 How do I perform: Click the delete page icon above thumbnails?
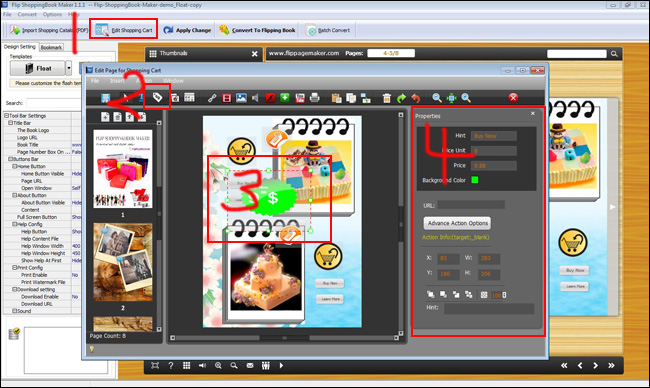click(x=118, y=117)
